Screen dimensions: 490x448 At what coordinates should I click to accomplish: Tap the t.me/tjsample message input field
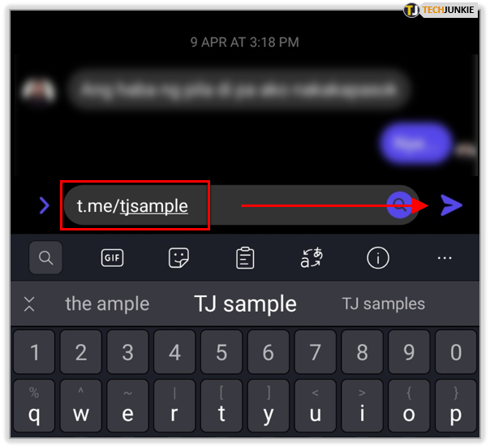pos(241,205)
